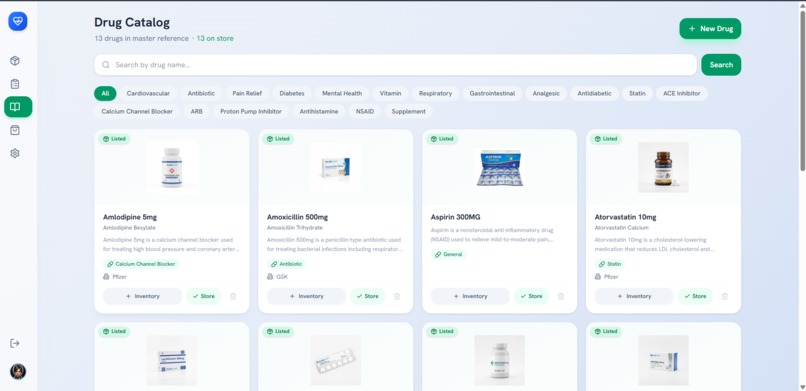Open the Amoxicillin 500mg product image
The height and width of the screenshot is (391, 806).
click(x=336, y=167)
